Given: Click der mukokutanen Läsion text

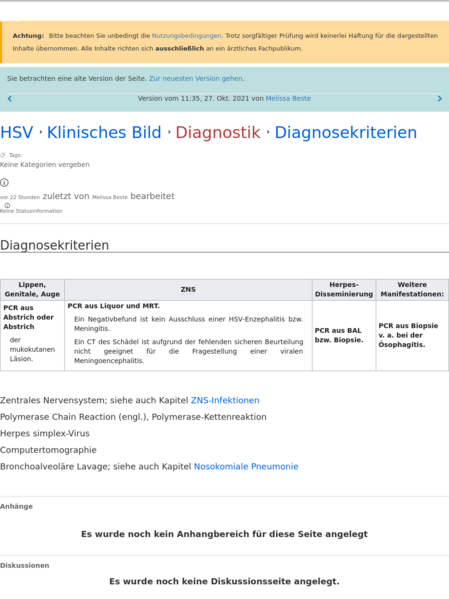Looking at the screenshot, I should point(32,349).
